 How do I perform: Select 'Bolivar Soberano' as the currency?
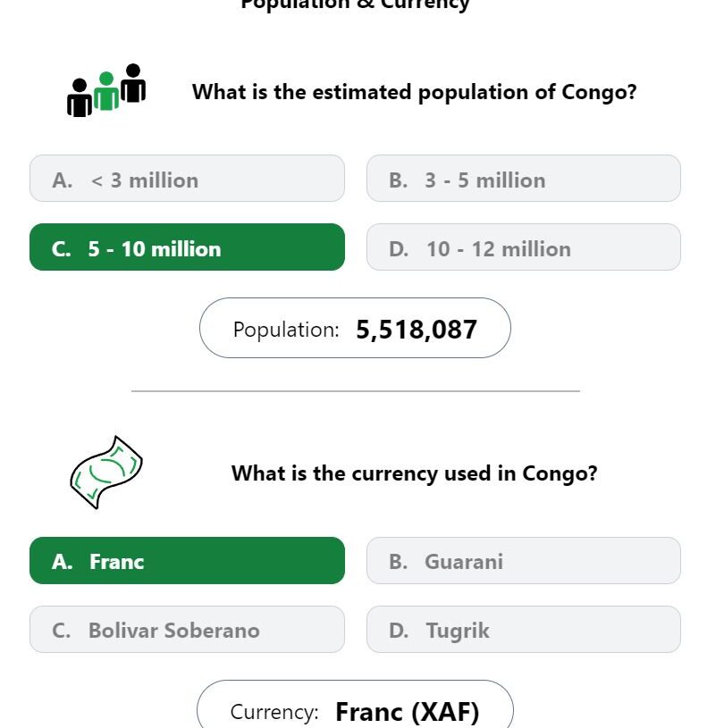coord(187,629)
